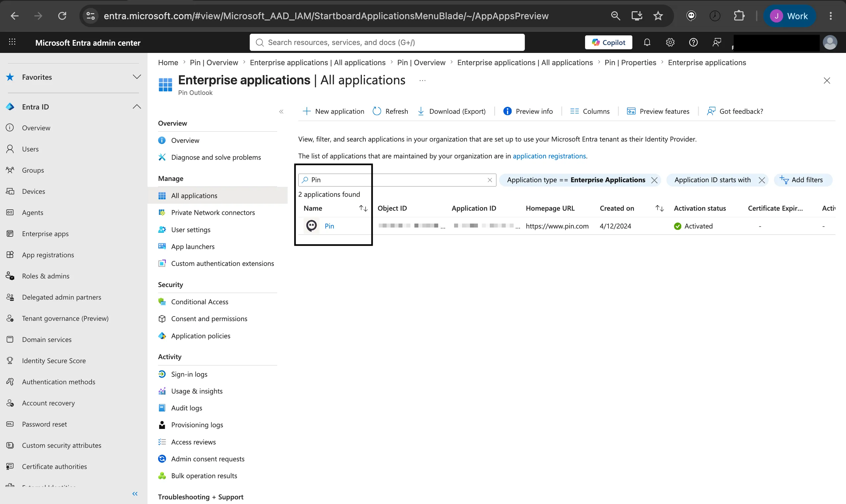This screenshot has height=504, width=846.
Task: Click Got feedback?
Action: pos(735,111)
